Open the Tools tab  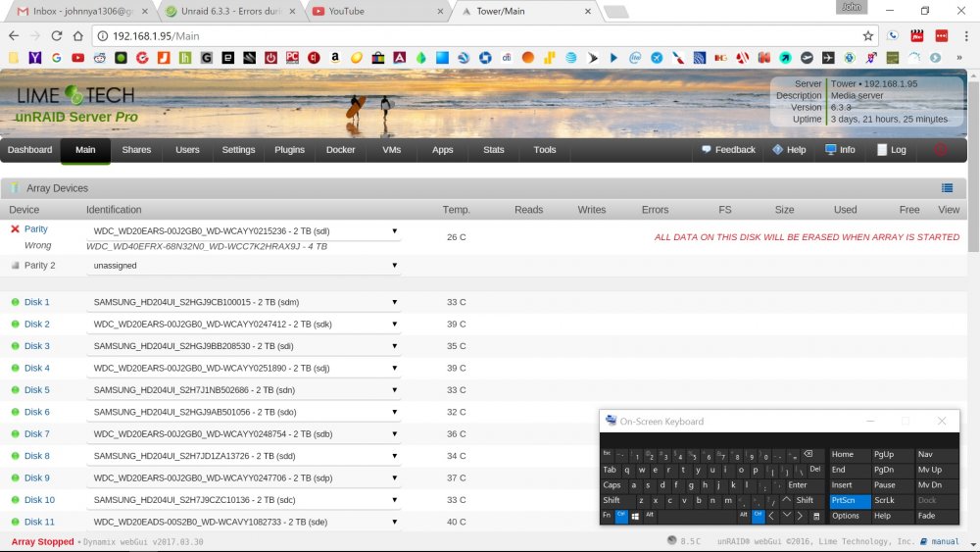[544, 150]
